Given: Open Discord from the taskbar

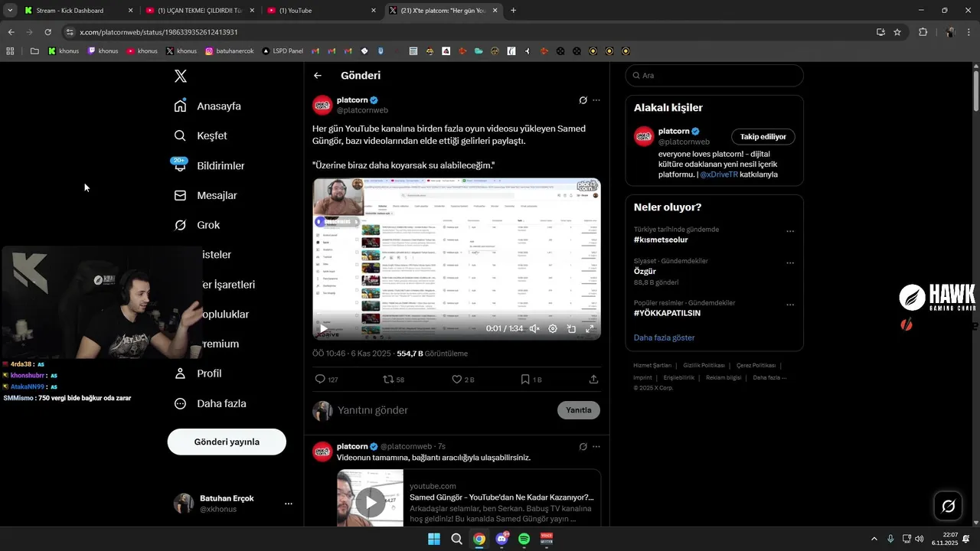Looking at the screenshot, I should 501,539.
